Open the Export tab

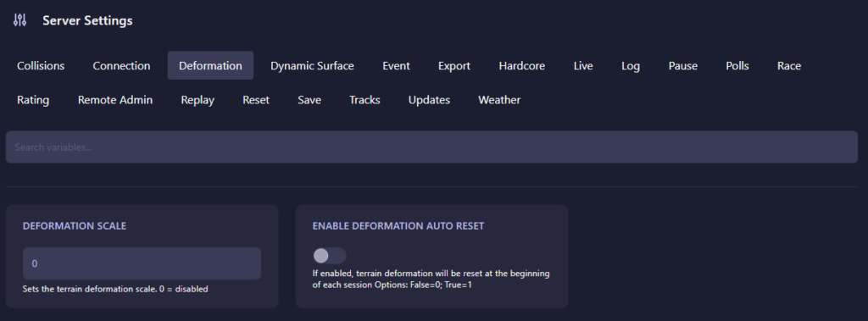pos(454,66)
